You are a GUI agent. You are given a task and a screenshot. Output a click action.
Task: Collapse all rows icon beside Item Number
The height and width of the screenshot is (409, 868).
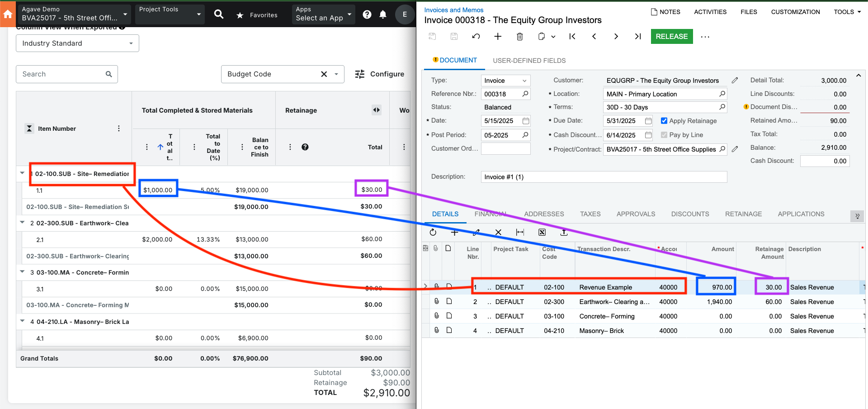[x=29, y=128]
